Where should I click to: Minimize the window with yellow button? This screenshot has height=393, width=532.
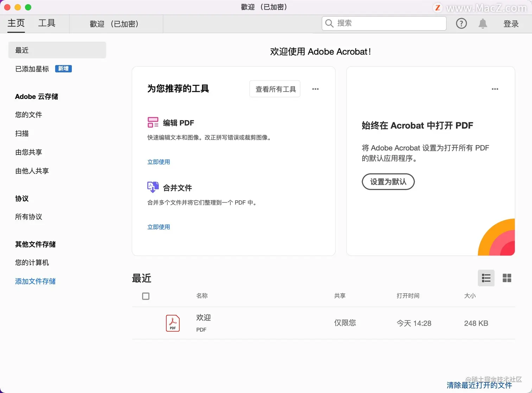point(18,7)
